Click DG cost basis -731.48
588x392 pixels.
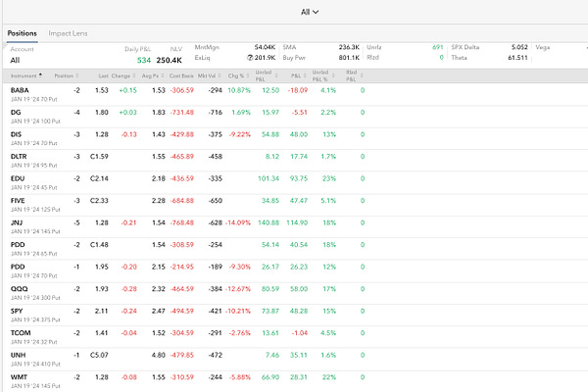point(182,113)
